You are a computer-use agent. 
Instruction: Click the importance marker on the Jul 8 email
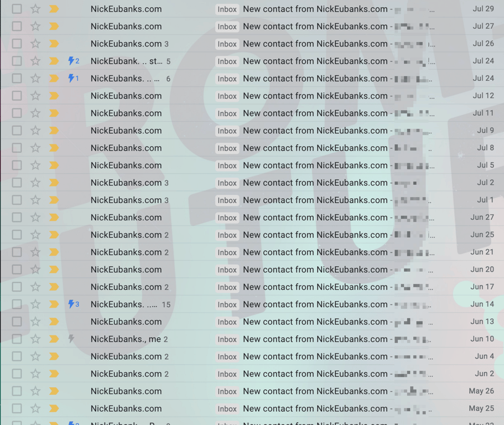point(54,148)
